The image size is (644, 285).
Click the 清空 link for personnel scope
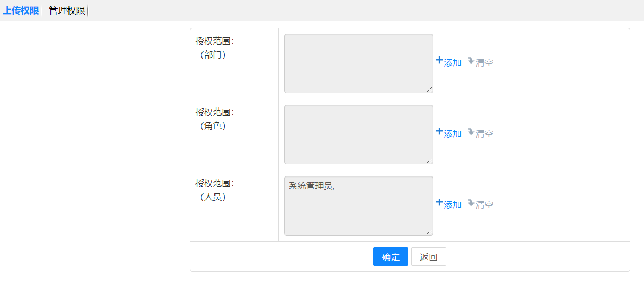click(x=484, y=205)
